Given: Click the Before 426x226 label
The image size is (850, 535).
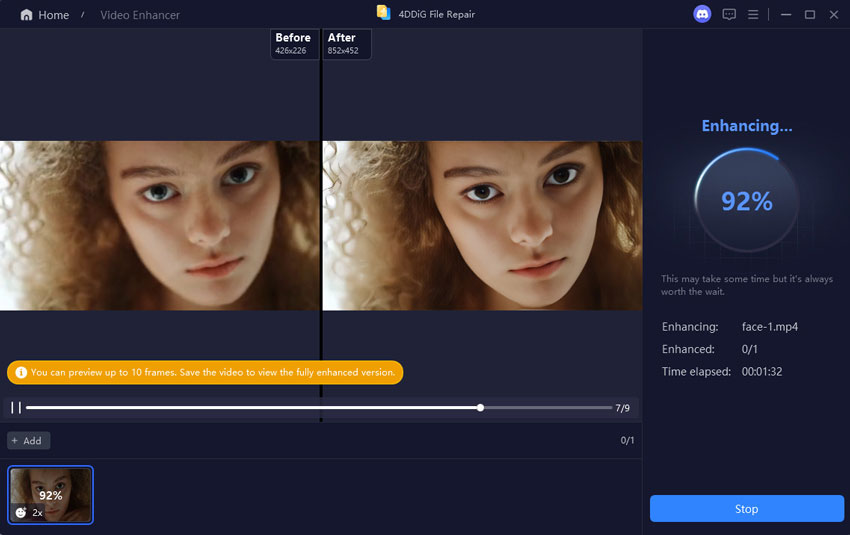Looking at the screenshot, I should [293, 43].
